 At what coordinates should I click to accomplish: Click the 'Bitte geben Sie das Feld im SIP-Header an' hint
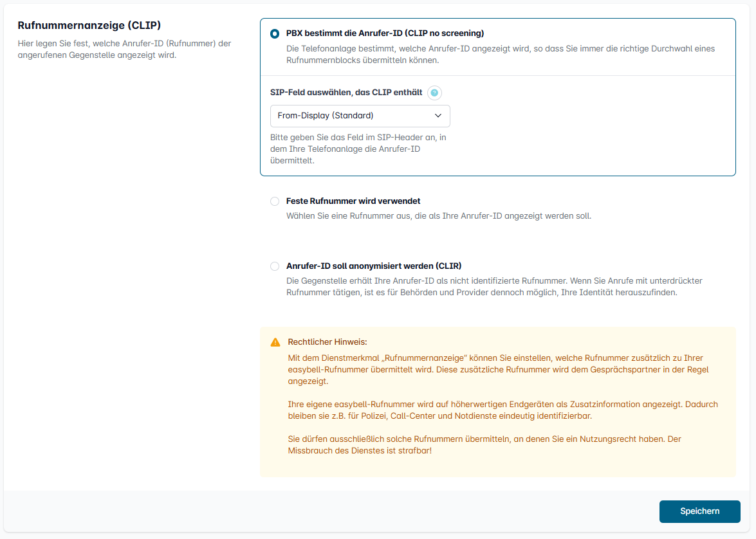click(358, 149)
